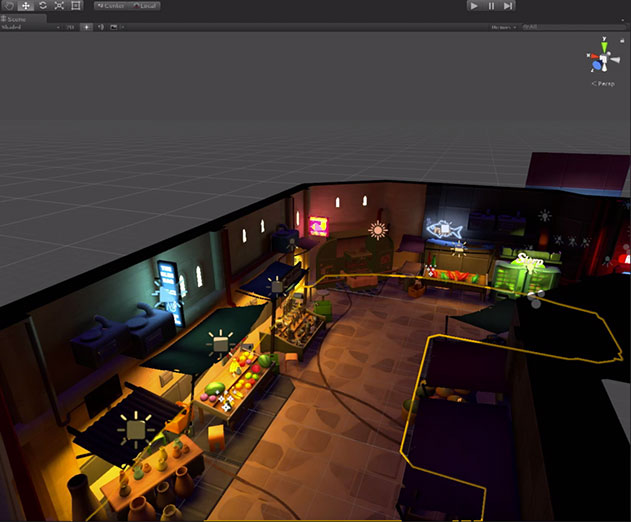Switch to the Scene tab
Screen dimensions: 631x522
tap(14, 19)
